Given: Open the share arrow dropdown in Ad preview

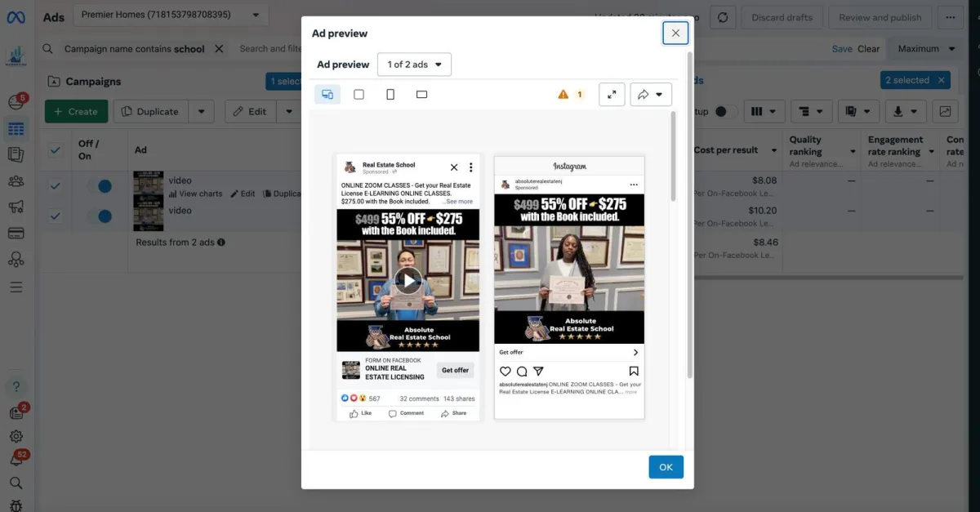Looking at the screenshot, I should (651, 95).
